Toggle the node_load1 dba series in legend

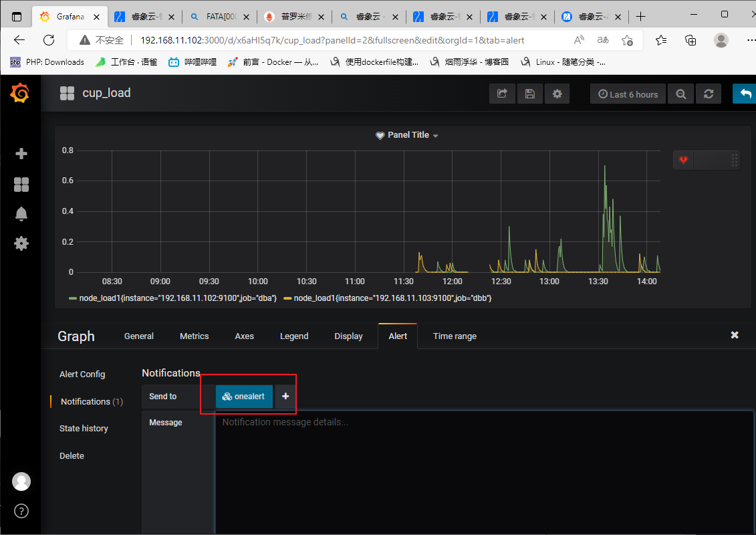pos(173,298)
